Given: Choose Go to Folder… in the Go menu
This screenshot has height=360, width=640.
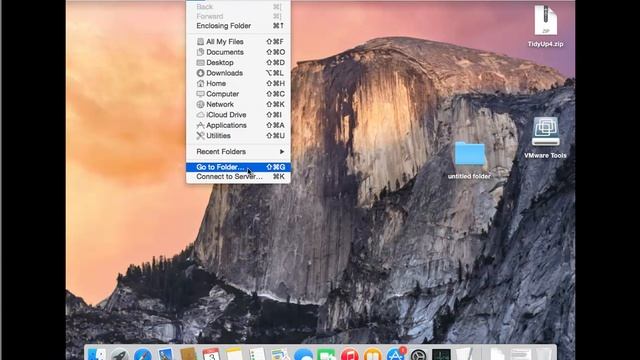Looking at the screenshot, I should (x=238, y=167).
